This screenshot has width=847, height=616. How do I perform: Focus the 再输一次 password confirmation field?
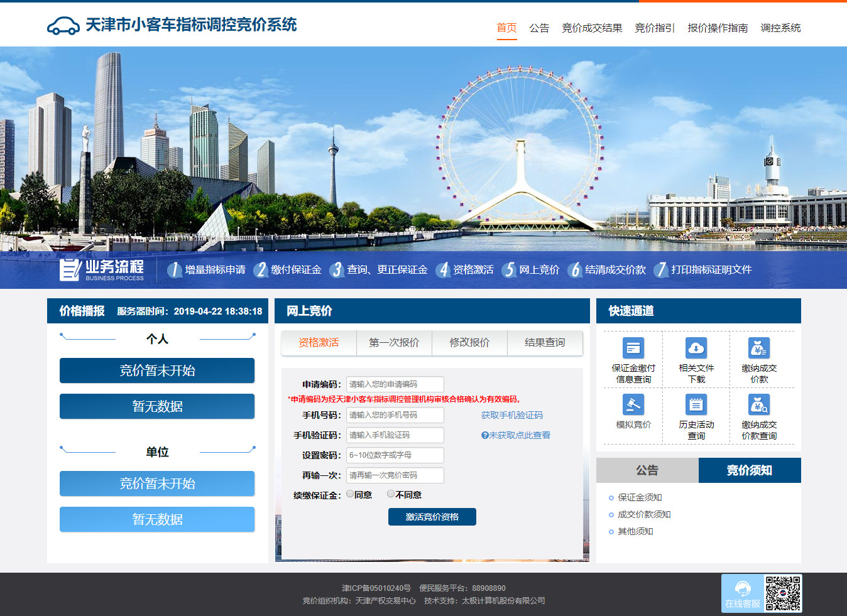tap(395, 475)
